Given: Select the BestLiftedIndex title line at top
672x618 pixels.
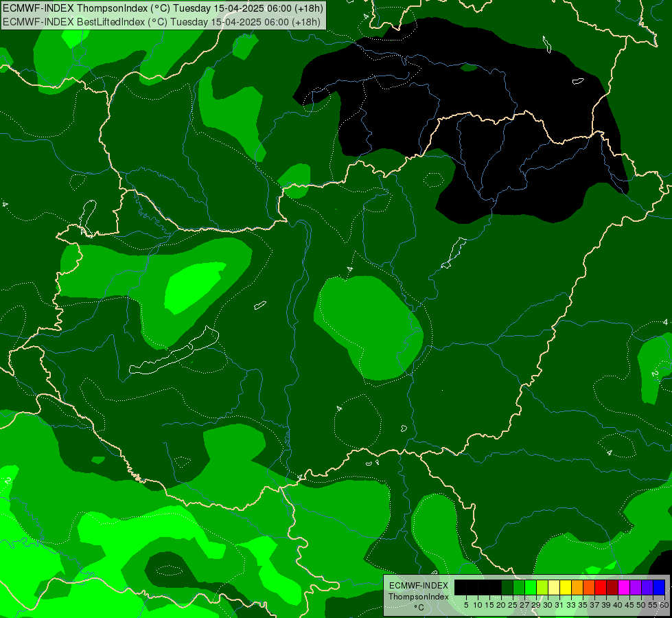Looking at the screenshot, I should click(161, 22).
